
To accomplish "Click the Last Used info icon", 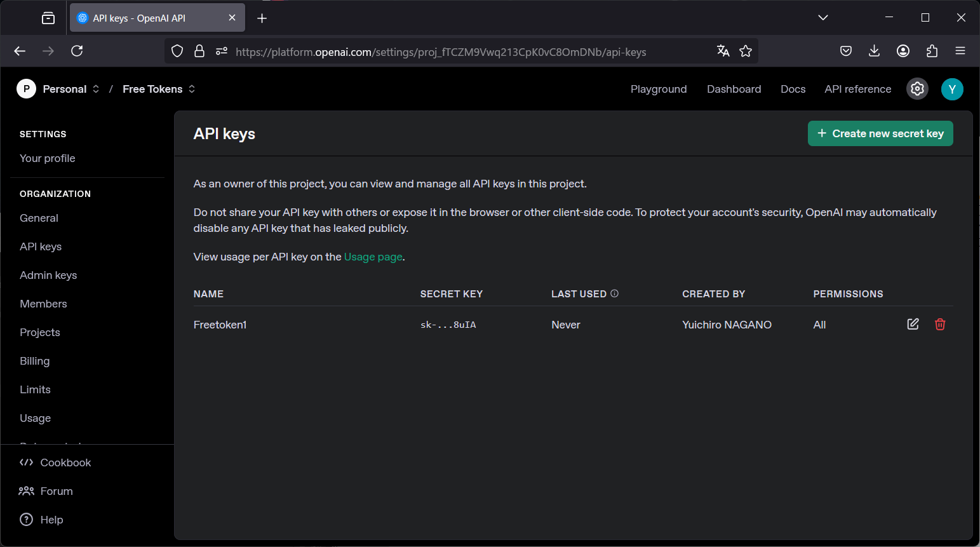I will pos(614,294).
